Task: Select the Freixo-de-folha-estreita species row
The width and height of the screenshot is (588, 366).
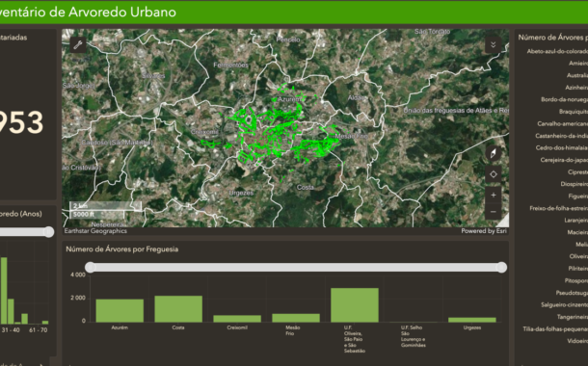Action: 558,208
